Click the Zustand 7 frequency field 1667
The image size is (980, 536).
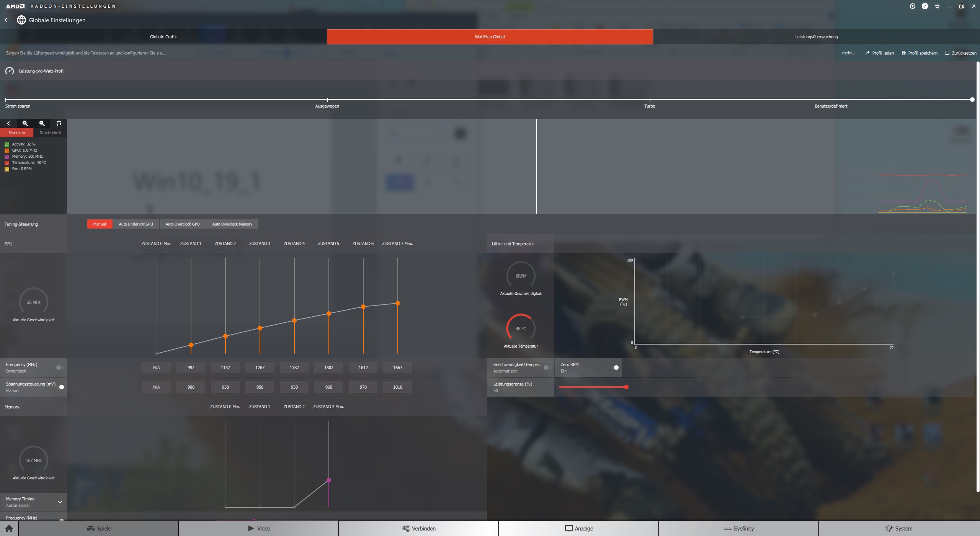(x=397, y=368)
